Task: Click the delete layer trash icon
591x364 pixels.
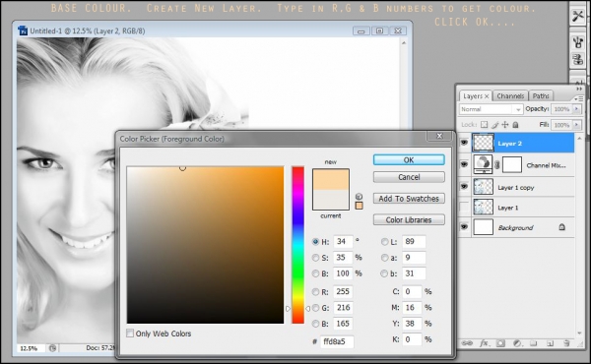Action: tap(566, 343)
